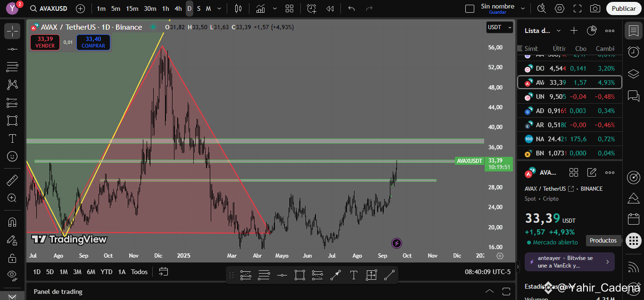
Task: Select the trend line drawing tool
Action: (x=12, y=49)
